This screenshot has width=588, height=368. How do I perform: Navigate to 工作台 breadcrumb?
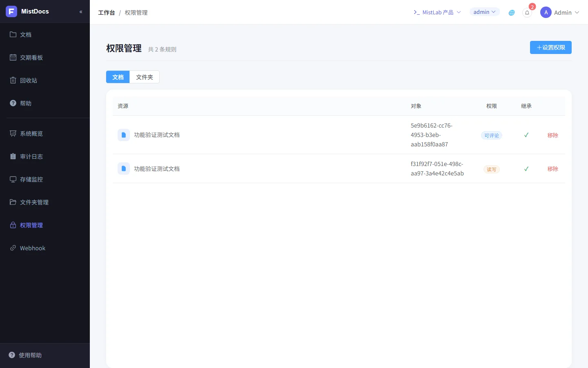click(107, 13)
